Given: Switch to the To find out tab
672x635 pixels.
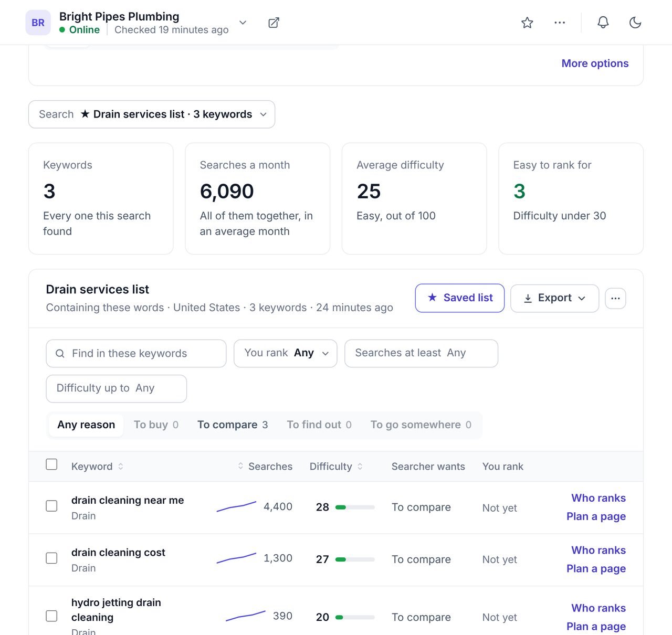Looking at the screenshot, I should (319, 425).
